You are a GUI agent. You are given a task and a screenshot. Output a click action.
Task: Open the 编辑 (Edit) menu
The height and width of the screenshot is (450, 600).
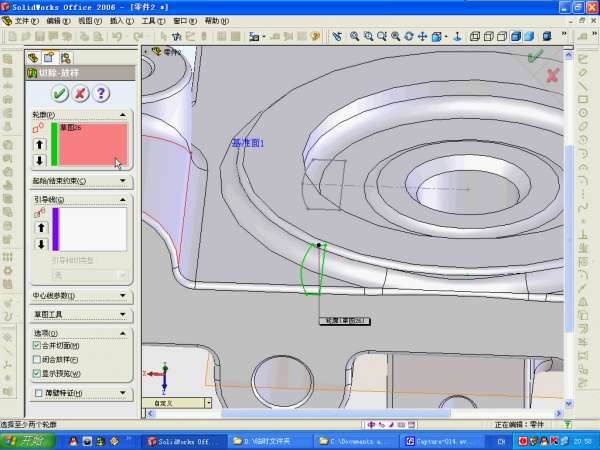click(58, 21)
